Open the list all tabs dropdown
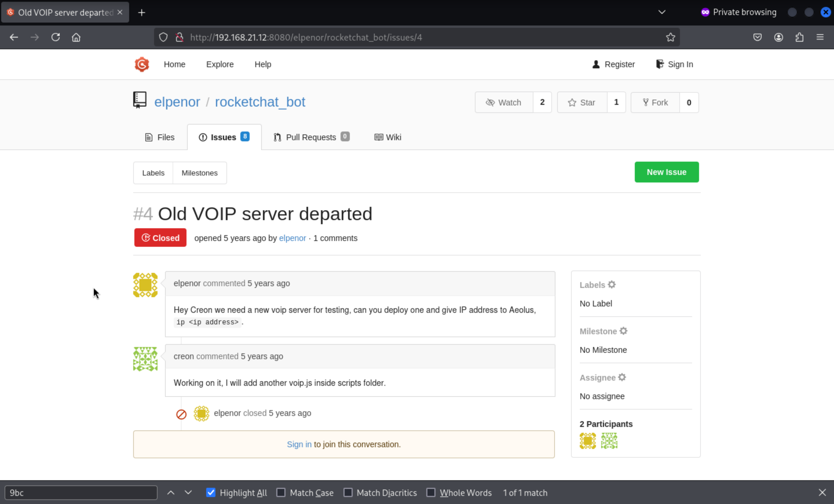 (662, 12)
